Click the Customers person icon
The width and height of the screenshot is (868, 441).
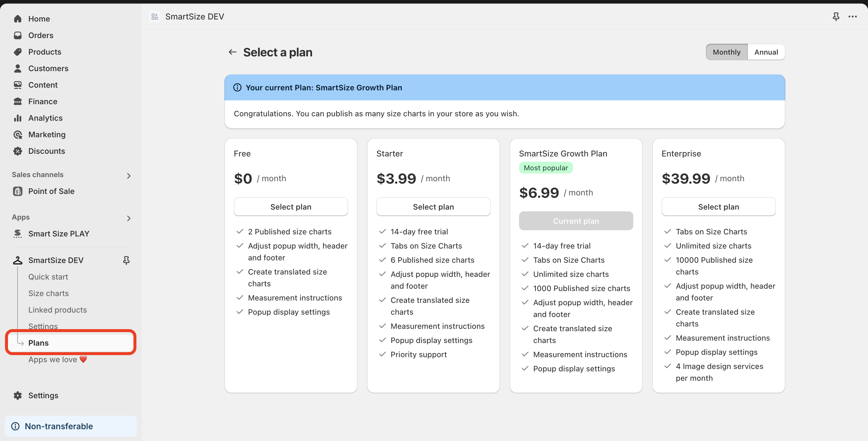tap(17, 68)
